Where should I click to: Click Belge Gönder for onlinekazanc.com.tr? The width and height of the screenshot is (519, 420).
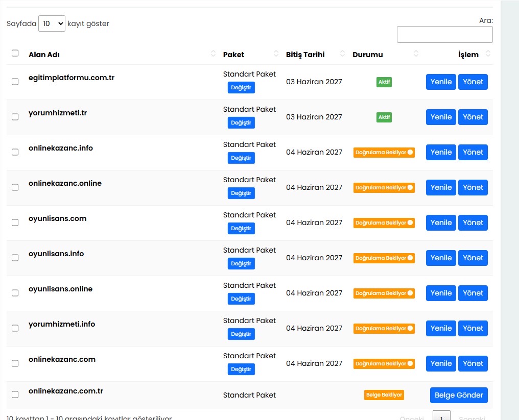click(459, 395)
